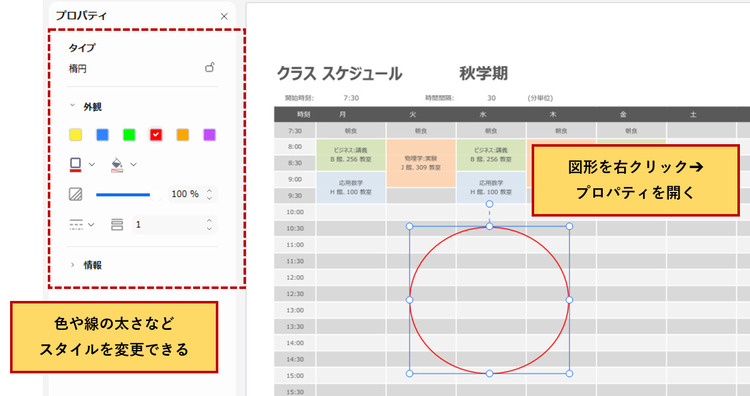The height and width of the screenshot is (396, 750).
Task: Open the fill color dropdown arrow
Action: pyautogui.click(x=133, y=165)
